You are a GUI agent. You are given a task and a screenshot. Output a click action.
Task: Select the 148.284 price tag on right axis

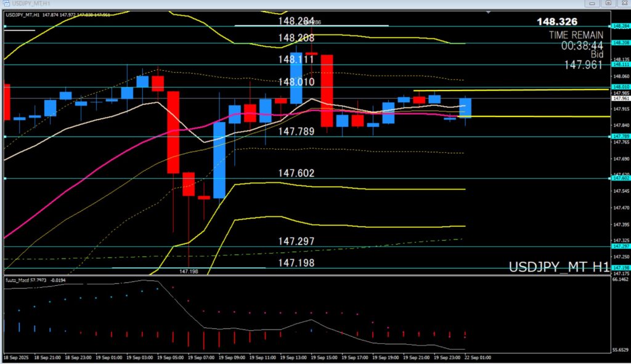[x=619, y=26]
